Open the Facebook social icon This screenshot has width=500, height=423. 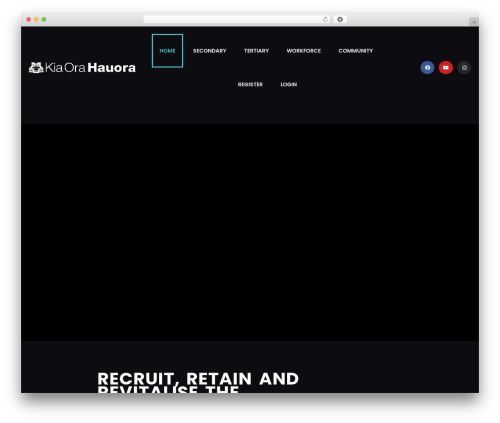(x=427, y=68)
